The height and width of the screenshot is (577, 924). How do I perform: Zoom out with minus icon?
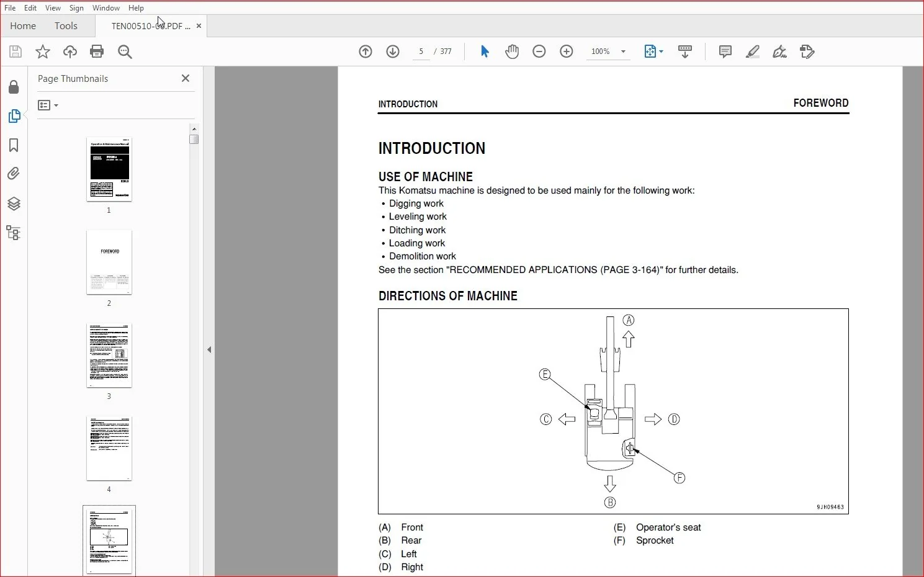539,51
